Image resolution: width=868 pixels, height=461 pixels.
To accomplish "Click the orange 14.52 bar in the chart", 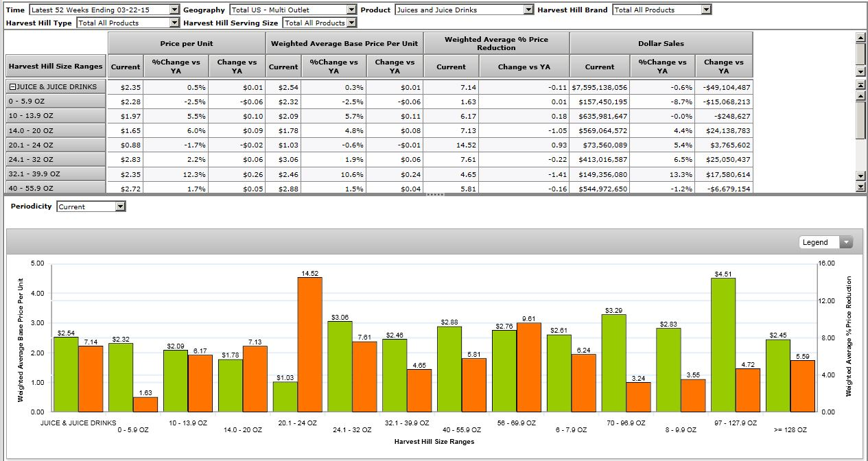I will pyautogui.click(x=309, y=343).
